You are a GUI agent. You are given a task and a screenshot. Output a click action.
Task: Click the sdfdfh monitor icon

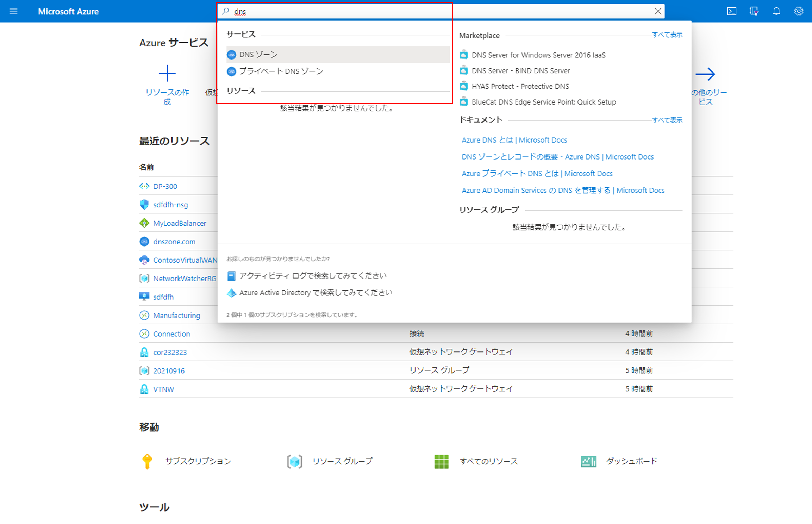tap(144, 297)
